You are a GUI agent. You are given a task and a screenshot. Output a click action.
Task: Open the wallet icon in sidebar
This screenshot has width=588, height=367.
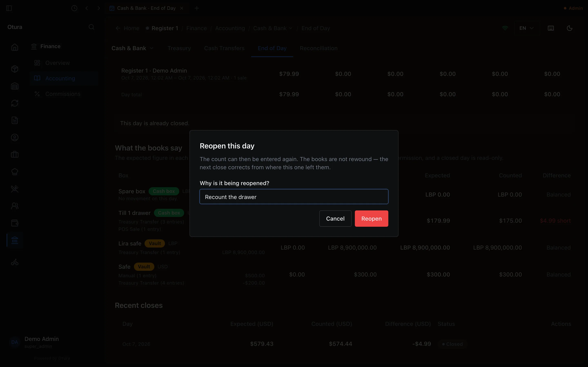(14, 223)
